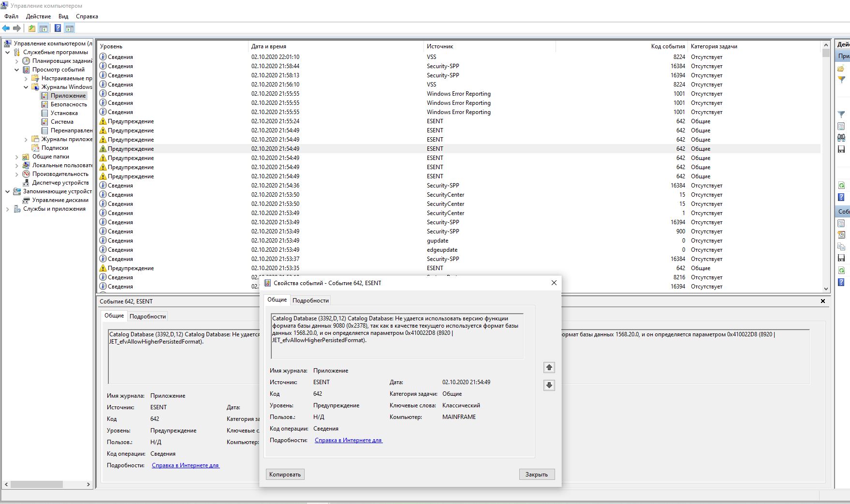This screenshot has height=504, width=850.
Task: Click the floppy-disk icon below the binoculars icon
Action: click(841, 149)
